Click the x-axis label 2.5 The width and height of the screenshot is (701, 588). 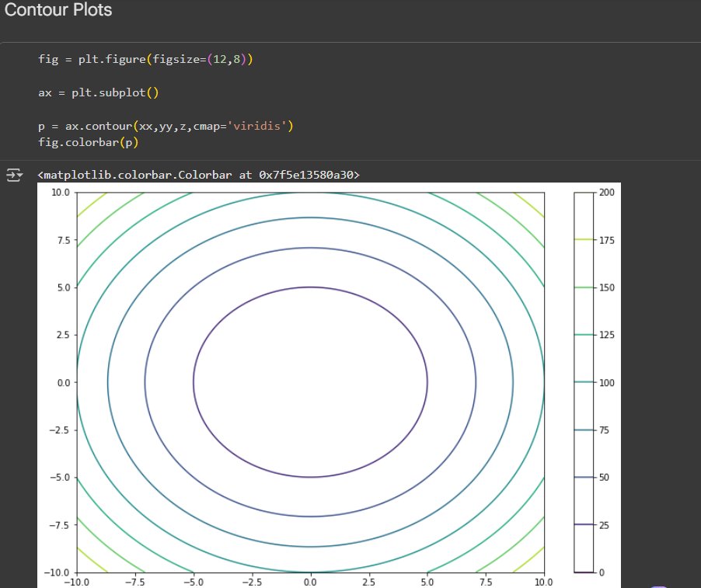[369, 583]
